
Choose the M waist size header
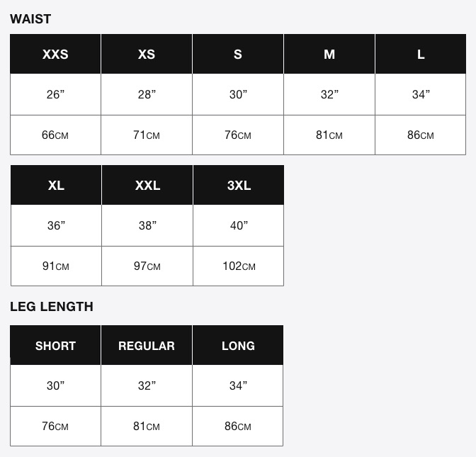tap(329, 54)
